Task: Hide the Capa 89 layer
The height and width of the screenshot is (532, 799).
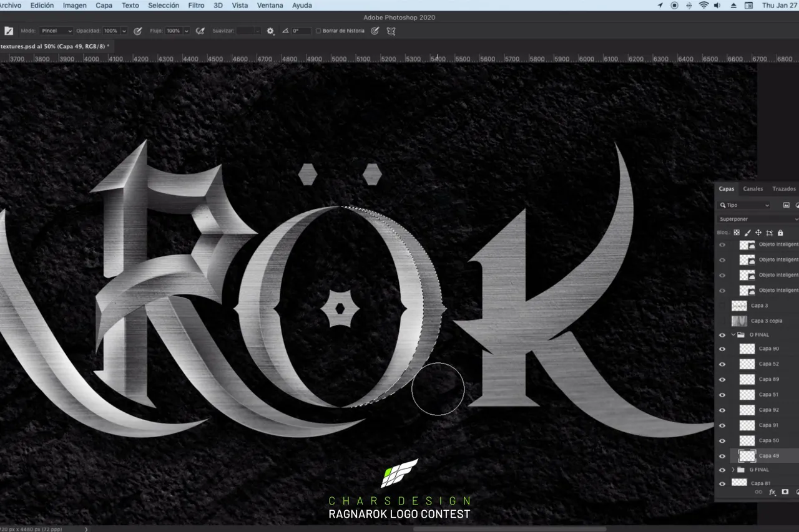Action: (722, 380)
